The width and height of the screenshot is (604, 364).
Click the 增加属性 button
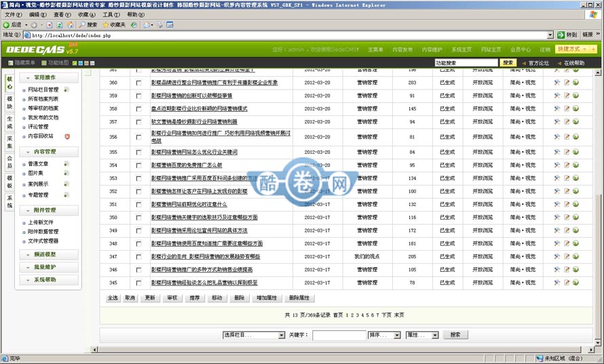click(267, 298)
